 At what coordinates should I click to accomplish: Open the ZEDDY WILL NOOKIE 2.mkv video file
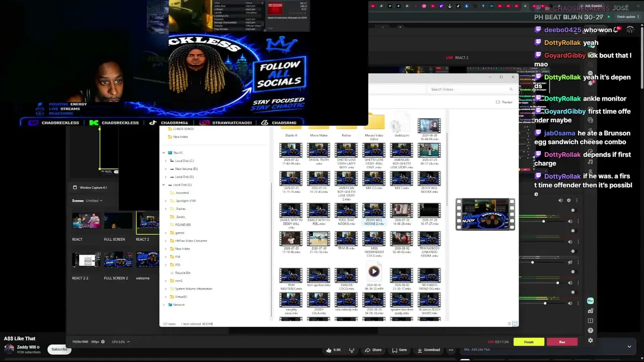(x=374, y=215)
